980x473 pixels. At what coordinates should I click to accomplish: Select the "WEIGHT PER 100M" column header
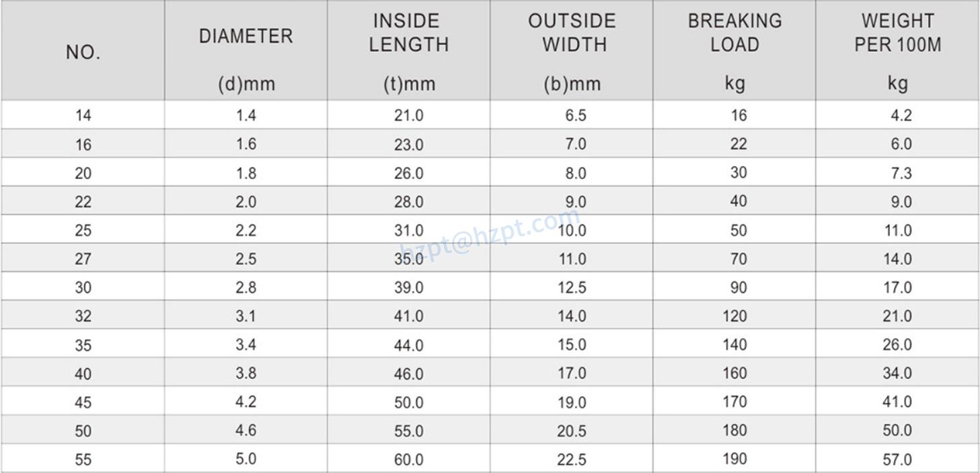tap(897, 33)
